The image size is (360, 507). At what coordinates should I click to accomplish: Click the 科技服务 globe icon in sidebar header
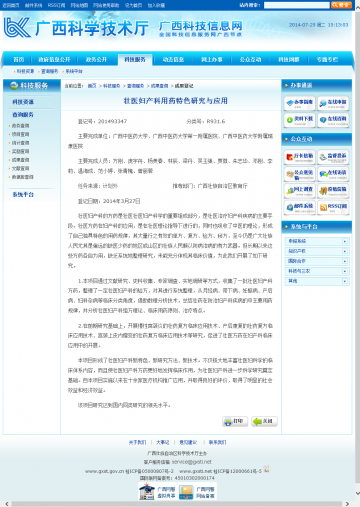click(14, 86)
